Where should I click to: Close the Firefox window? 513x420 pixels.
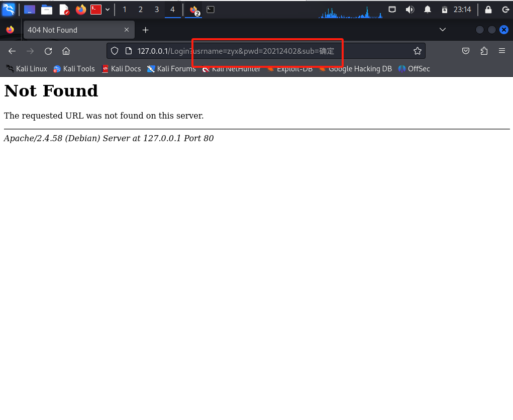(504, 30)
